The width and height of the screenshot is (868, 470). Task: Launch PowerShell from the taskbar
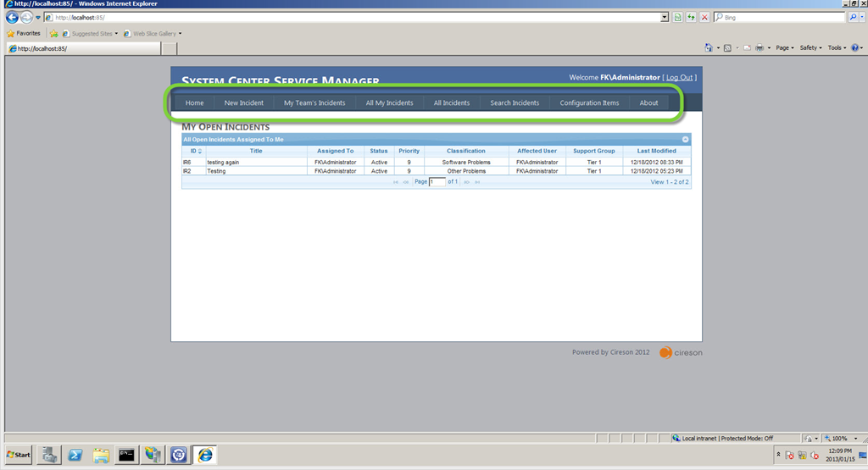[75, 455]
